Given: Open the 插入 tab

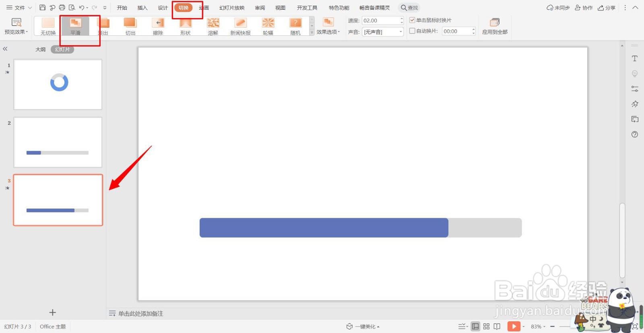Looking at the screenshot, I should (142, 8).
